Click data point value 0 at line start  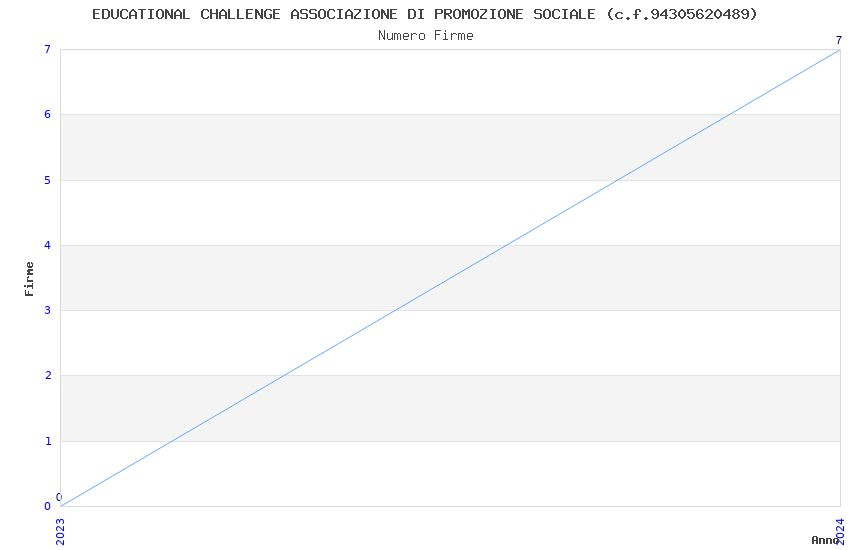click(59, 497)
